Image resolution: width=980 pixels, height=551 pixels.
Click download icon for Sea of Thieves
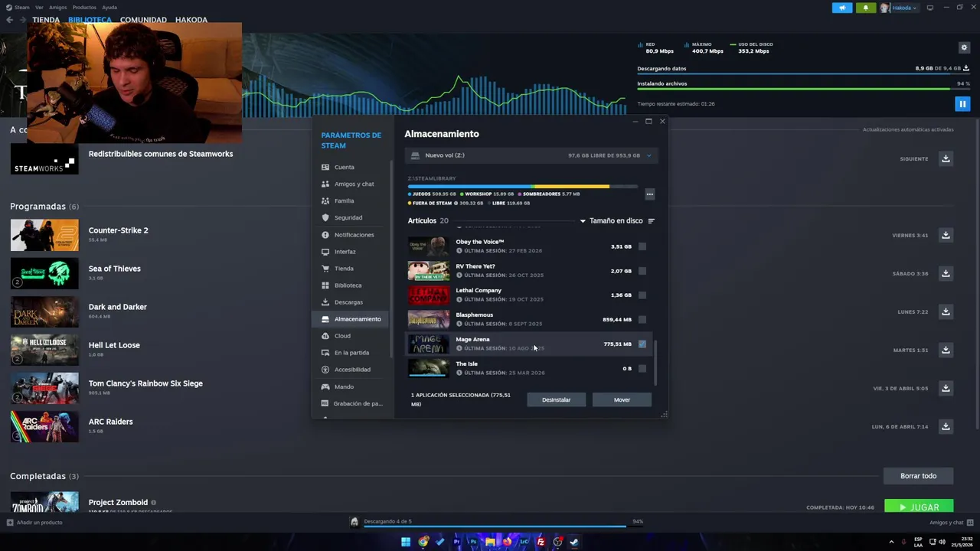point(946,273)
